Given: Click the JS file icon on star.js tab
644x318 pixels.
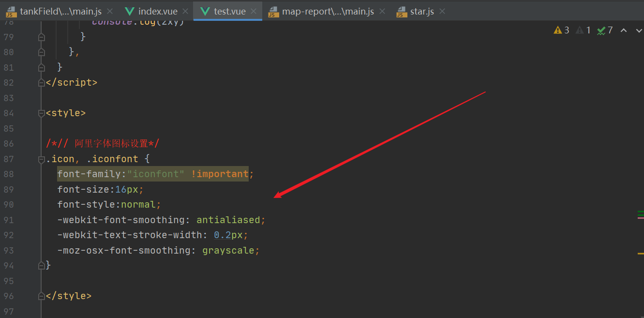Looking at the screenshot, I should point(402,12).
